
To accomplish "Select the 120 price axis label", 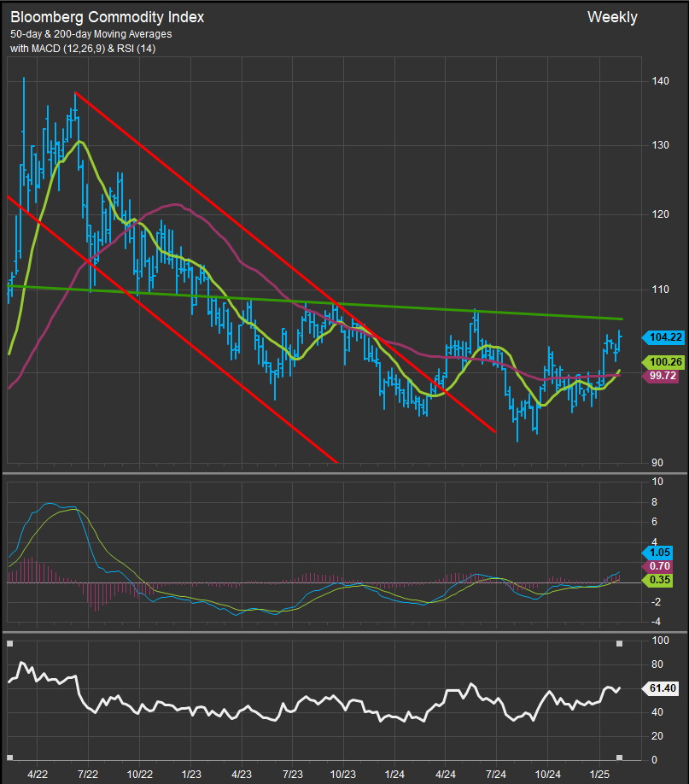I will pyautogui.click(x=660, y=214).
